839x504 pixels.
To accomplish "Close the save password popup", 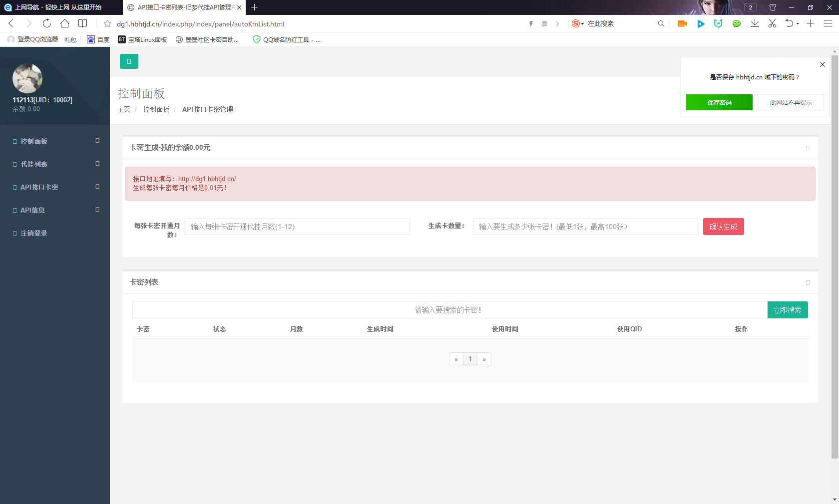I will 823,64.
